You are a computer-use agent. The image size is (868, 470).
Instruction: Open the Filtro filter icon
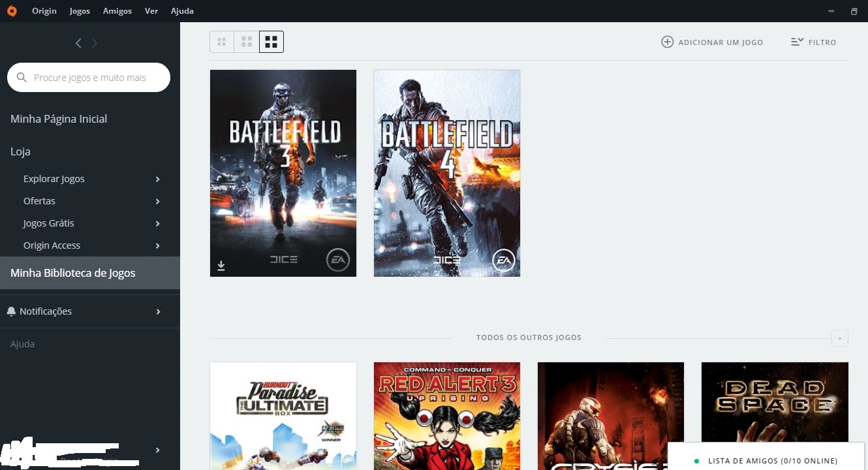coord(797,42)
